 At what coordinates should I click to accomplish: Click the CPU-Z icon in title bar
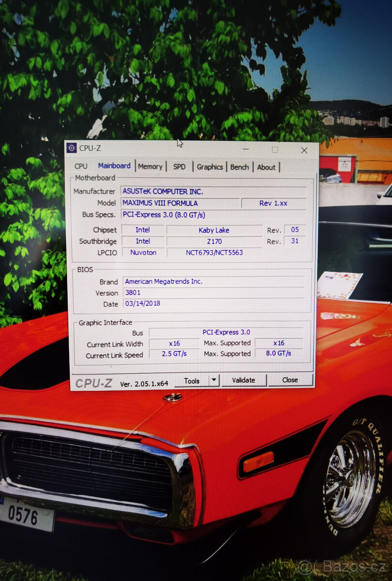[x=72, y=148]
